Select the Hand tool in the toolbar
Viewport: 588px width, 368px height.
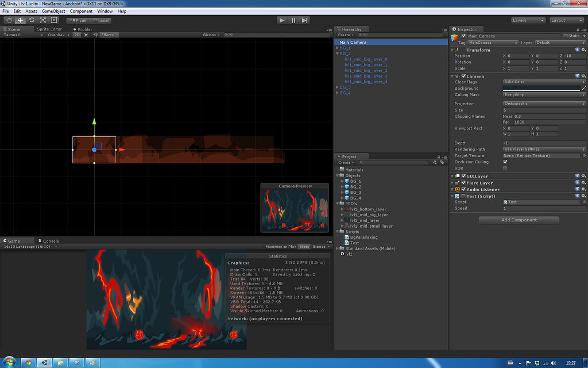8,20
